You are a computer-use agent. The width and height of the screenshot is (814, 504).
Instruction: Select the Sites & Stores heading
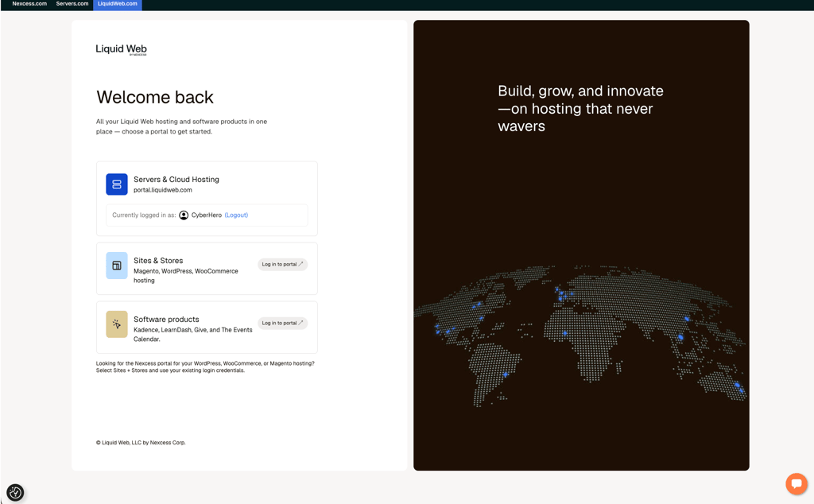click(x=158, y=261)
